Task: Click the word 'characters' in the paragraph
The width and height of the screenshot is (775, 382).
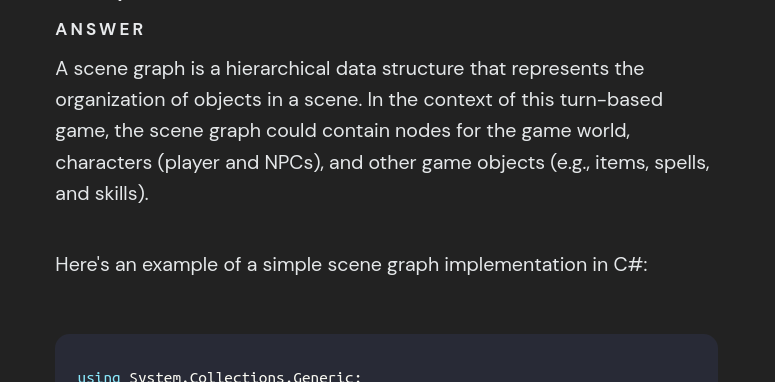Action: point(103,163)
